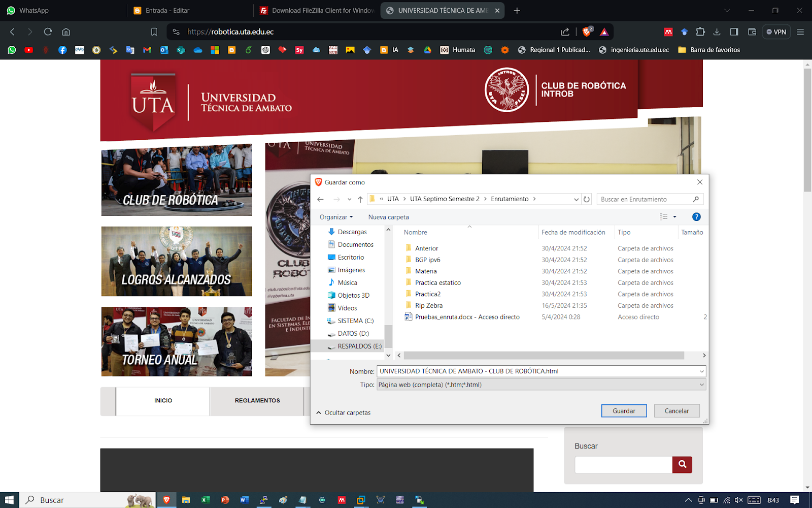This screenshot has width=812, height=508.
Task: Open the Gmail bookmark icon
Action: point(147,50)
